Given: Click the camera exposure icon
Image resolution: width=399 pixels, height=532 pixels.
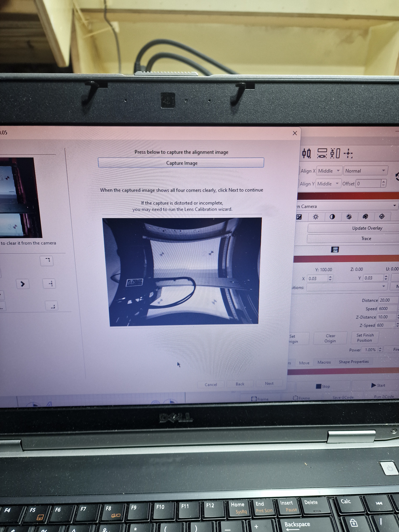Looking at the screenshot, I should 299,217.
